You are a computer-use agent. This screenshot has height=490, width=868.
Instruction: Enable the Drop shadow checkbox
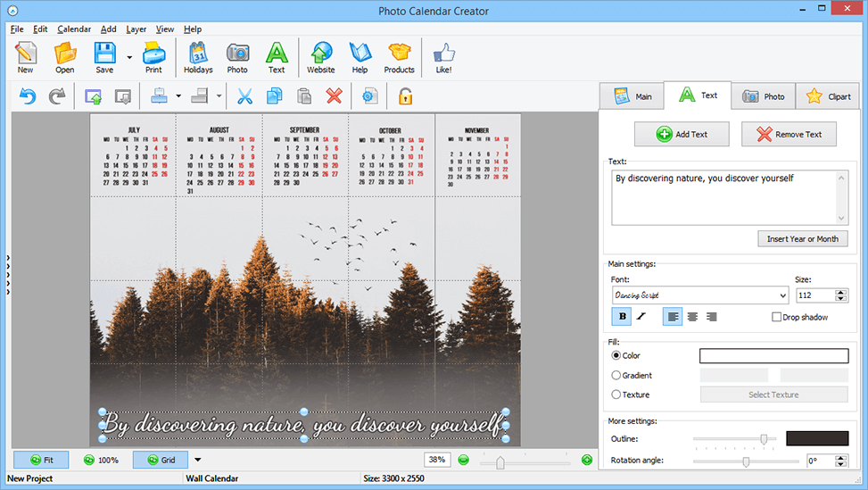[x=776, y=317]
